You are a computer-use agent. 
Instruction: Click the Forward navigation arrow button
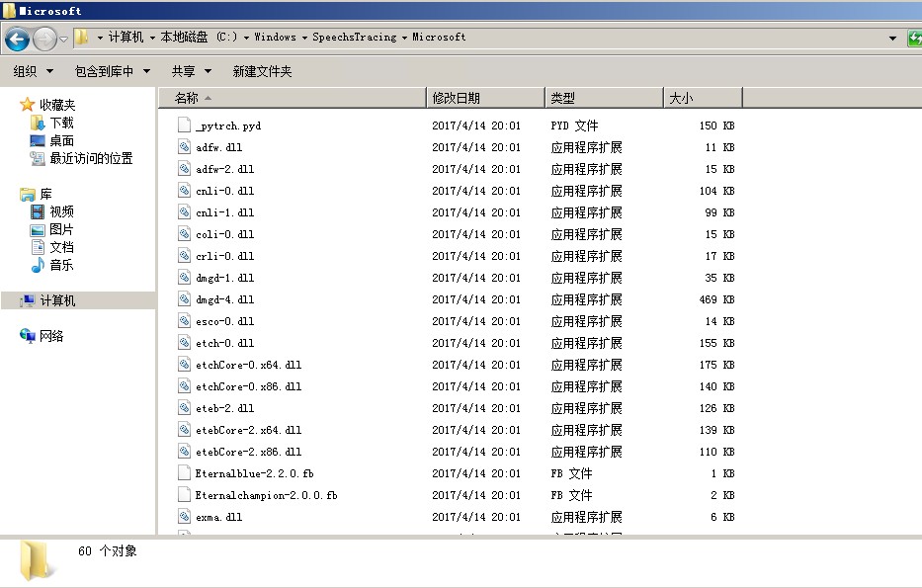(x=44, y=40)
